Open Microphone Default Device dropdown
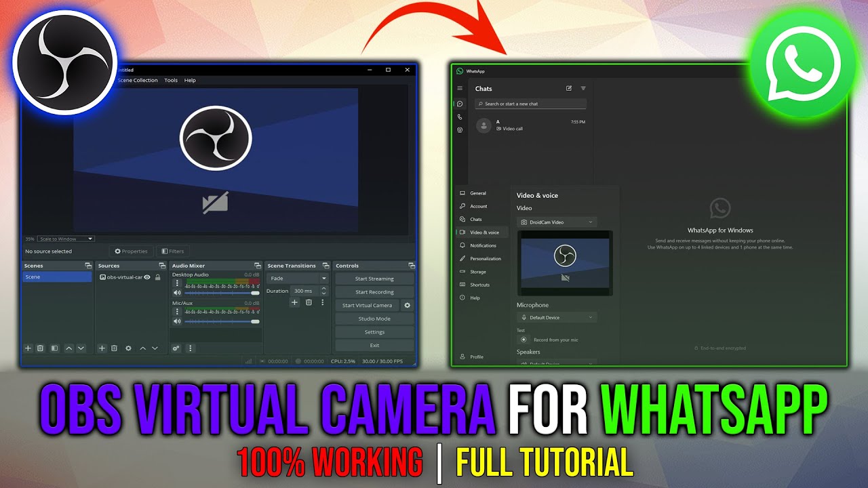Viewport: 868px width, 488px height. coord(557,317)
